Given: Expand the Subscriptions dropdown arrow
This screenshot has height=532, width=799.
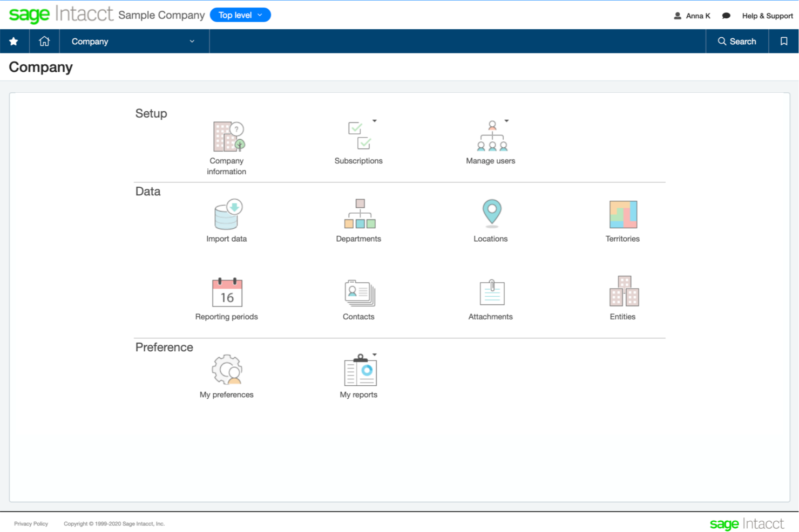Looking at the screenshot, I should point(374,121).
